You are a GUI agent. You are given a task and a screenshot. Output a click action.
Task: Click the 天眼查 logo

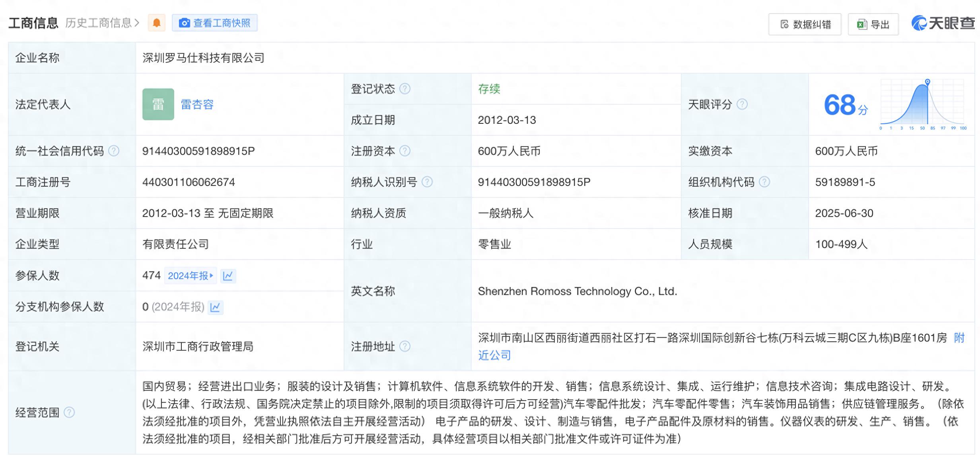[x=943, y=23]
